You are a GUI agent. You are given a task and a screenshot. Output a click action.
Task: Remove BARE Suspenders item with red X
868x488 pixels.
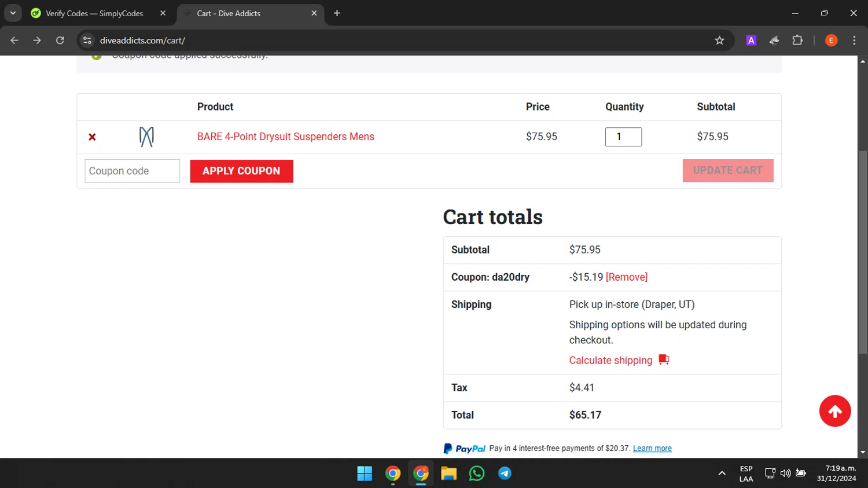[x=92, y=137]
